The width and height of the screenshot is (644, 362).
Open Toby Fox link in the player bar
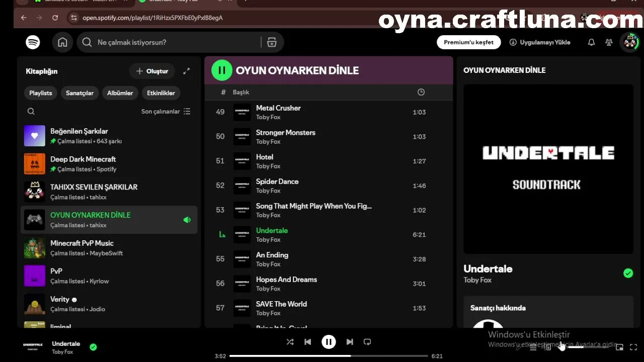pyautogui.click(x=62, y=352)
